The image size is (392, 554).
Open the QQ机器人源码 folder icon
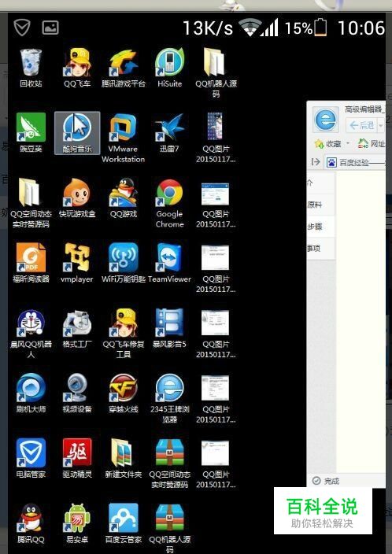click(x=216, y=72)
